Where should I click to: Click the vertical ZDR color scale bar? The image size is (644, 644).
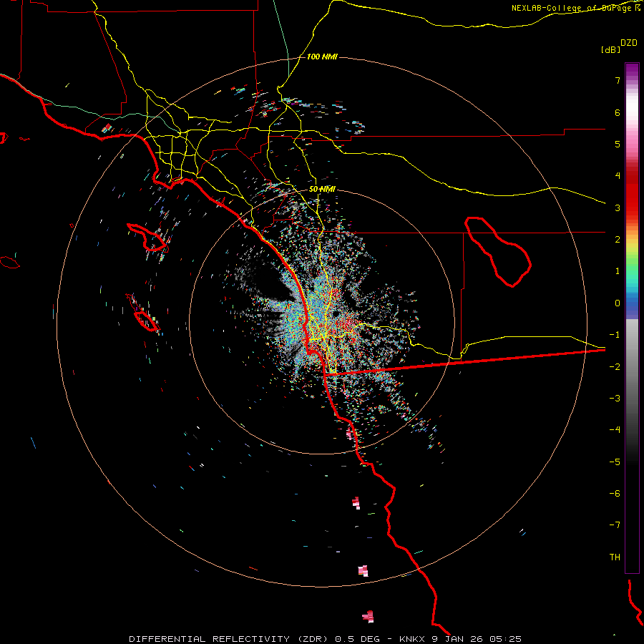point(632,318)
